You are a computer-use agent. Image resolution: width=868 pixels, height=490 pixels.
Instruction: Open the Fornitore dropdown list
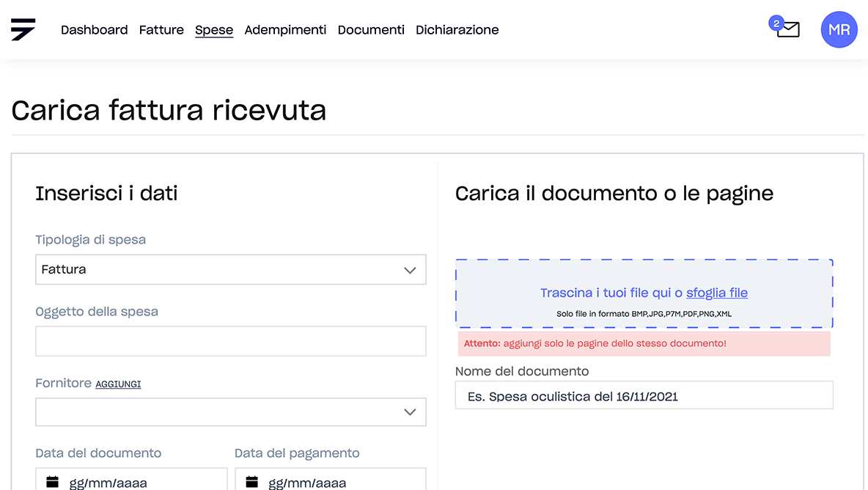(230, 412)
